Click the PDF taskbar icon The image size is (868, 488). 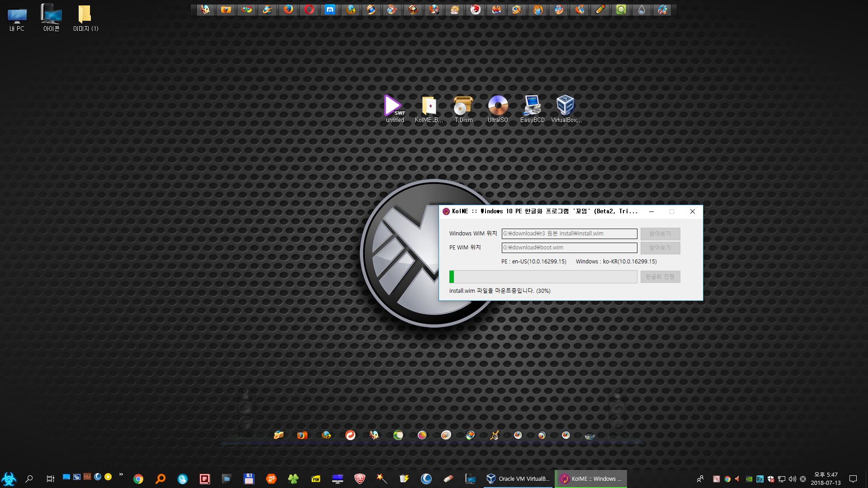pos(316,479)
